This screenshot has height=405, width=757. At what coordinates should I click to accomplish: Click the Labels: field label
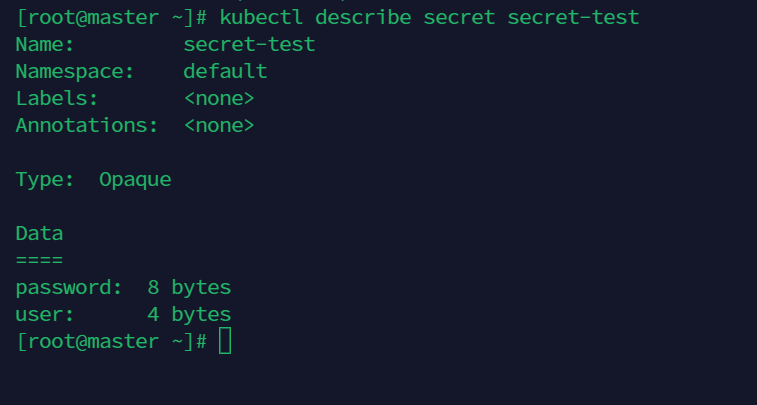point(57,99)
